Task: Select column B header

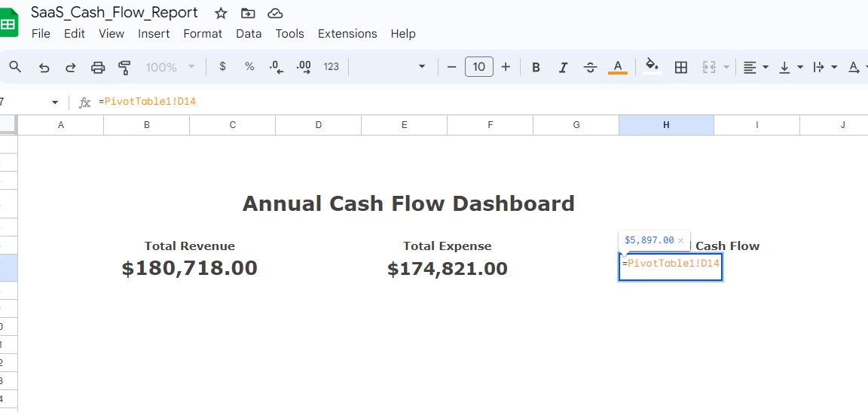Action: (147, 125)
